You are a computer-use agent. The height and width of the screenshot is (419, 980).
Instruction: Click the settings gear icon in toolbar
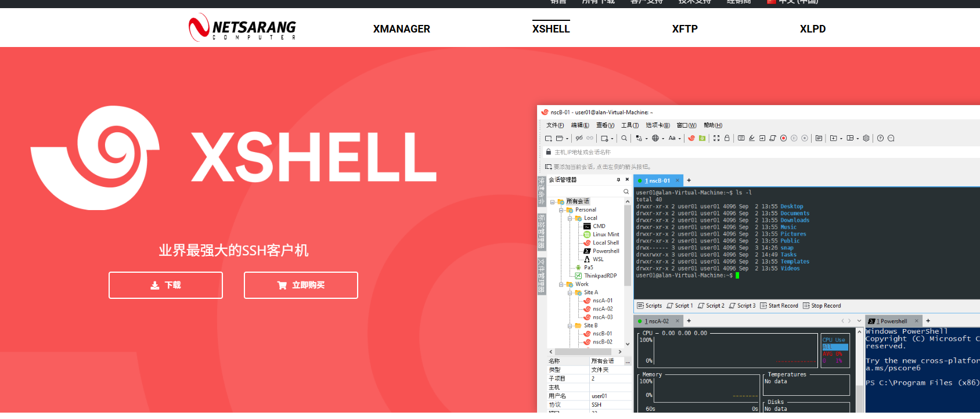coord(866,138)
